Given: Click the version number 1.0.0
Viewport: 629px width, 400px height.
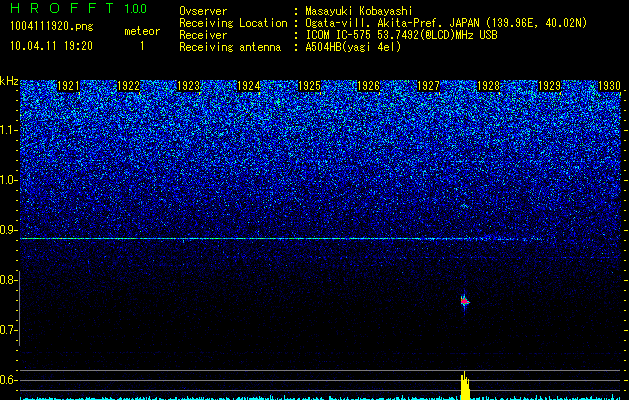Looking at the screenshot, I should coord(136,9).
